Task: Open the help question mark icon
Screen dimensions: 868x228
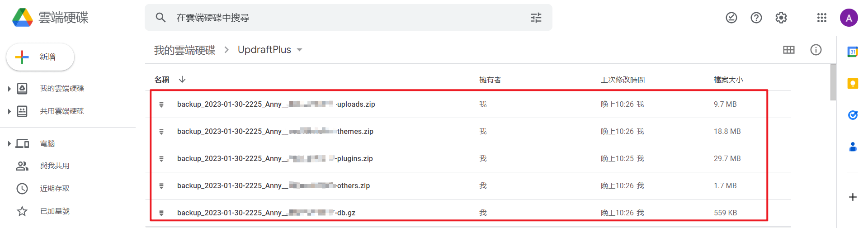Action: [756, 18]
